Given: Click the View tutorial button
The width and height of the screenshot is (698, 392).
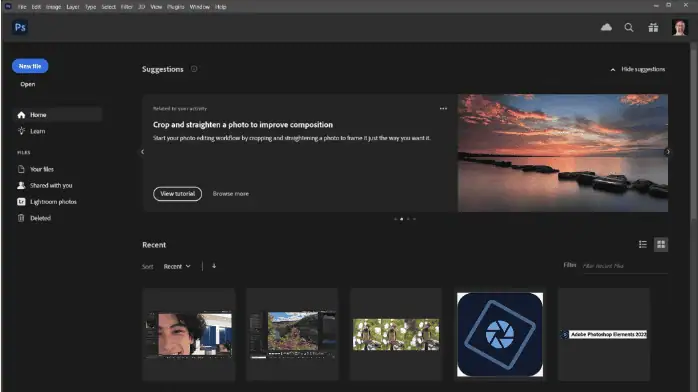Looking at the screenshot, I should tap(177, 194).
